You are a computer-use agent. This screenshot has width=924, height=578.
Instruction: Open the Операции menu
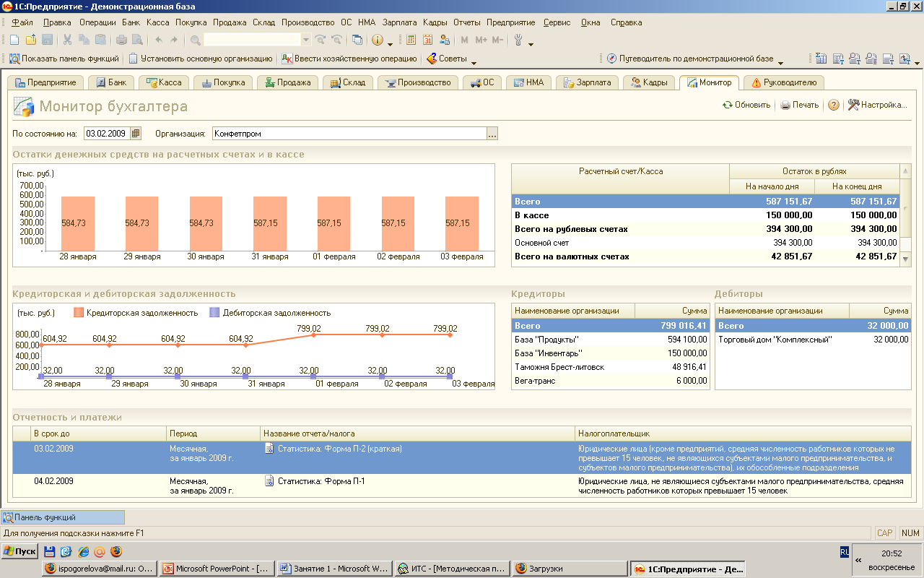97,22
